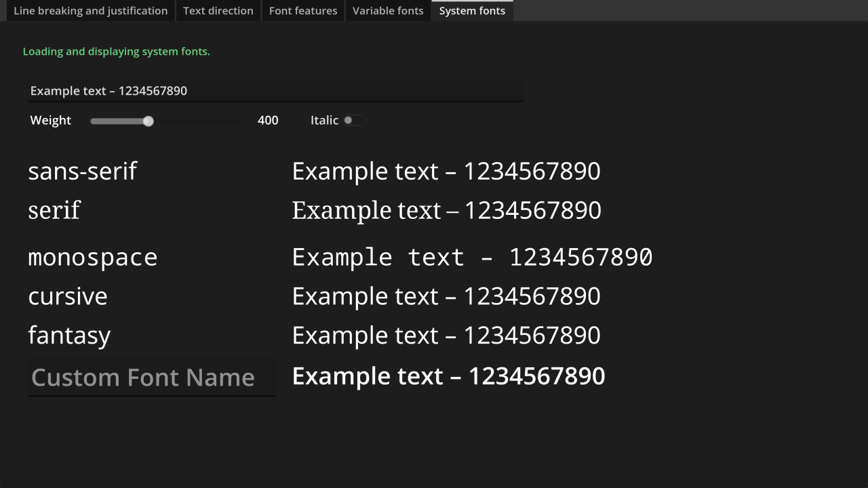
Task: Click the 'Loading and displaying system fonts' status text
Action: pos(116,51)
